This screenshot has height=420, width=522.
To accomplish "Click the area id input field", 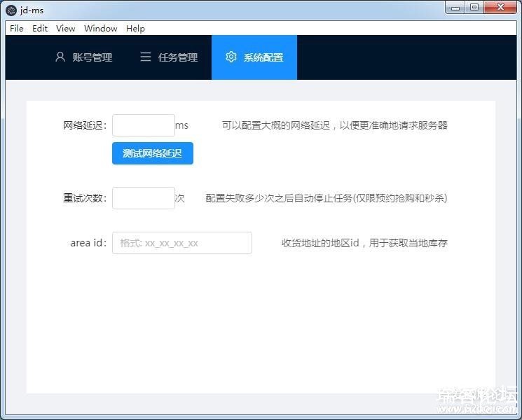I will (x=182, y=243).
